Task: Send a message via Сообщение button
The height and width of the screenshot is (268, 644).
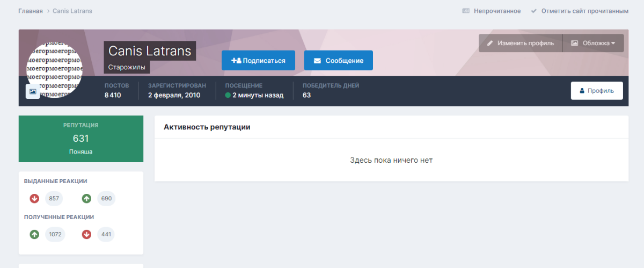Action: [338, 61]
